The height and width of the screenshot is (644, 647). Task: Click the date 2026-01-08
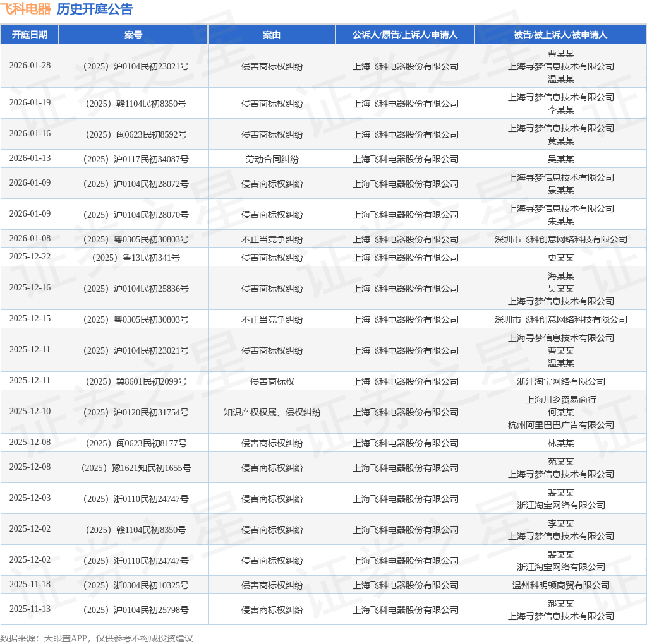point(30,238)
